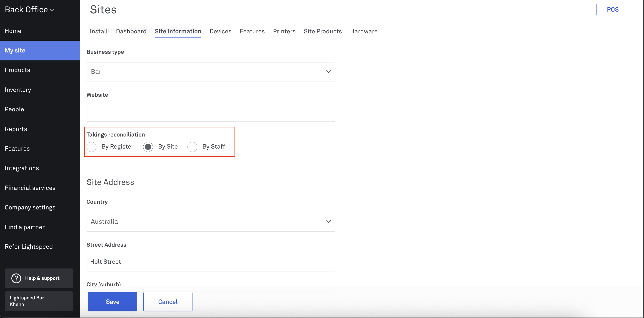The height and width of the screenshot is (318, 644).
Task: Choose the By Staff radio button
Action: point(192,147)
